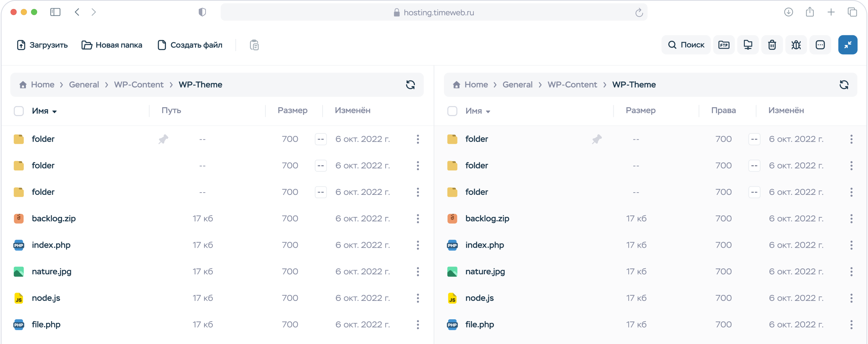Open left panel backlog.zip row menu

[418, 218]
